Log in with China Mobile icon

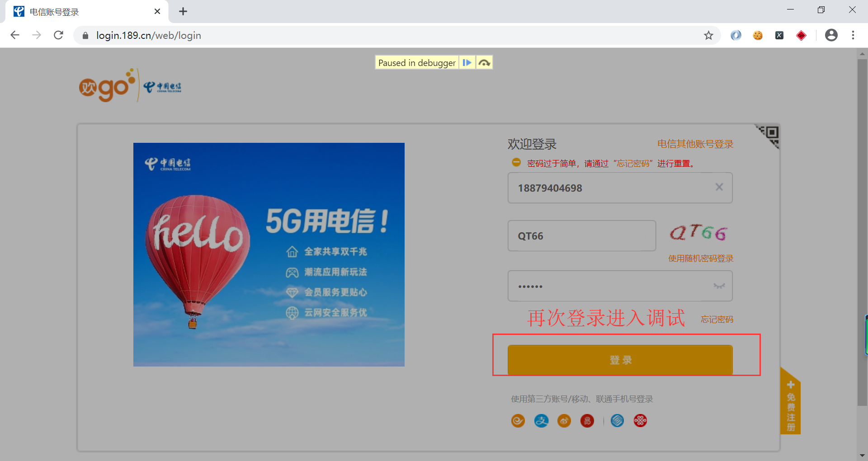click(617, 421)
